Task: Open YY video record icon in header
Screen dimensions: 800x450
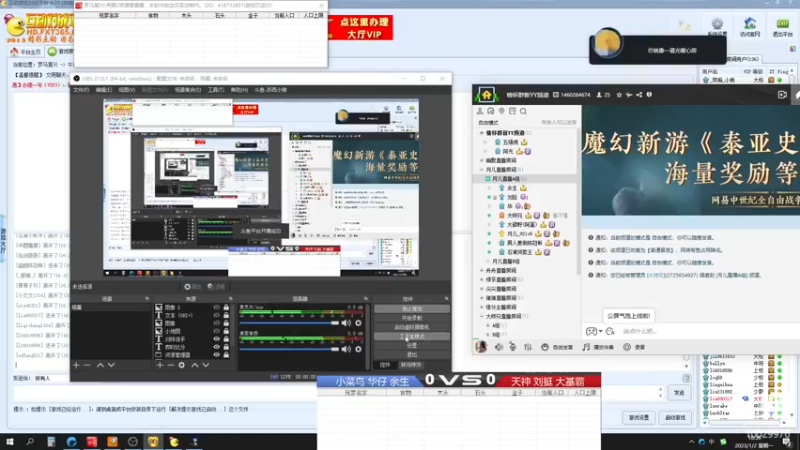Action: tap(782, 95)
